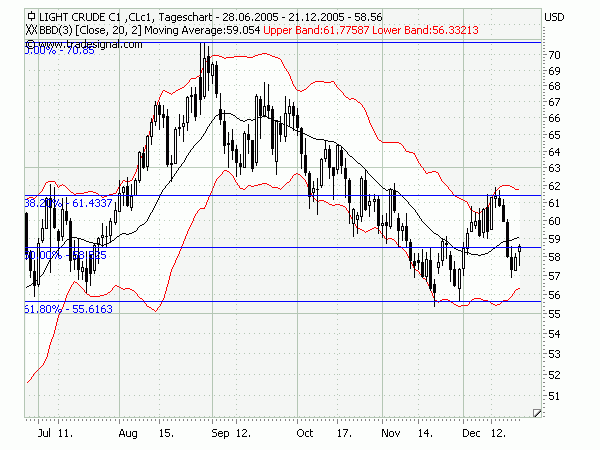Click the Bollinger Bands XX indicator icon
This screenshot has width=600, height=450.
32,30
